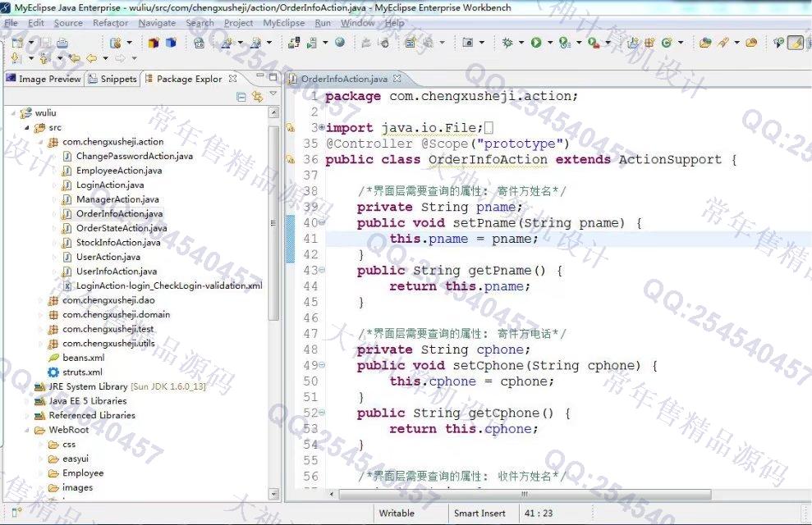The image size is (812, 525).
Task: Toggle fold marker at line 43 getPname
Action: [322, 270]
